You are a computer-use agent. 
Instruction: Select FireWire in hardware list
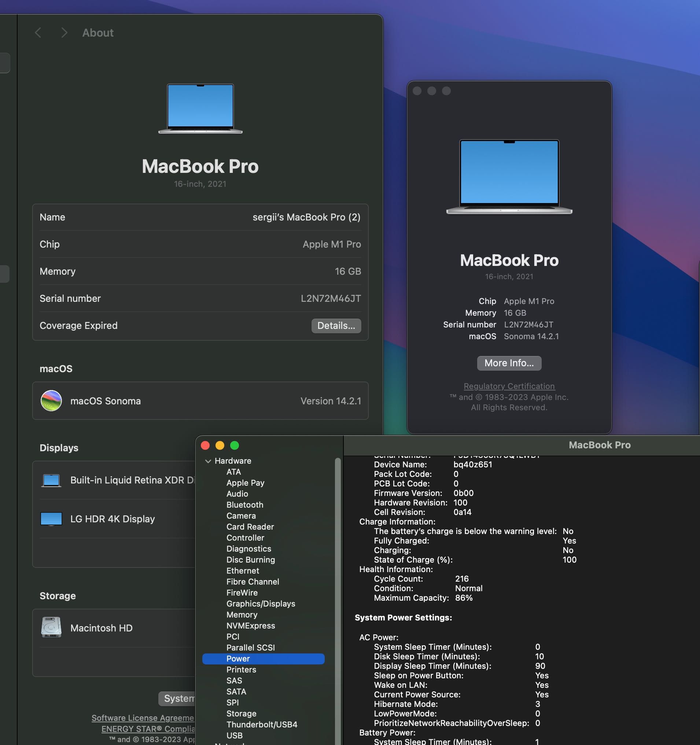coord(242,593)
